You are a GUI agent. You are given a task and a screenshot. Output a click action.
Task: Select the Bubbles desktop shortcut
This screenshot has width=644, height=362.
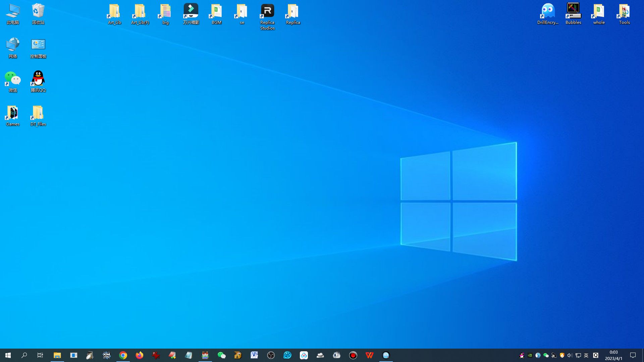click(x=573, y=14)
